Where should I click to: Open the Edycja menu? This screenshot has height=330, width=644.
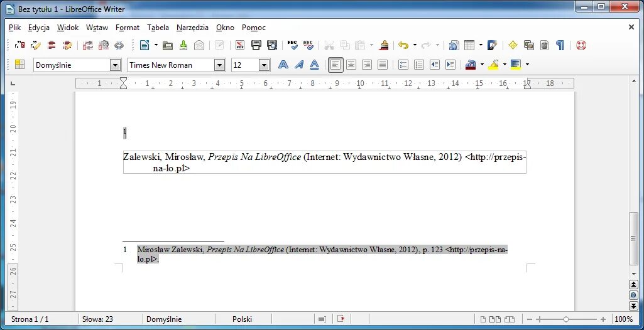38,28
